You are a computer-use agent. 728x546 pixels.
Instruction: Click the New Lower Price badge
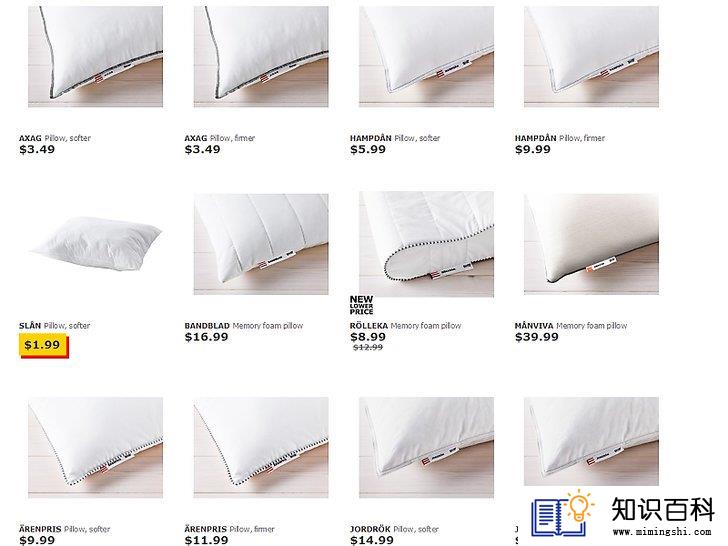point(361,305)
